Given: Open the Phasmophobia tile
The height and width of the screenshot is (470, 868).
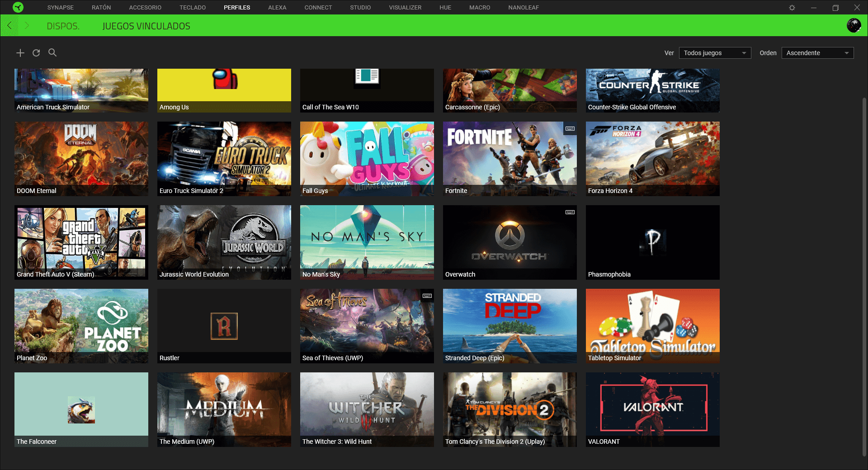Looking at the screenshot, I should (x=653, y=242).
